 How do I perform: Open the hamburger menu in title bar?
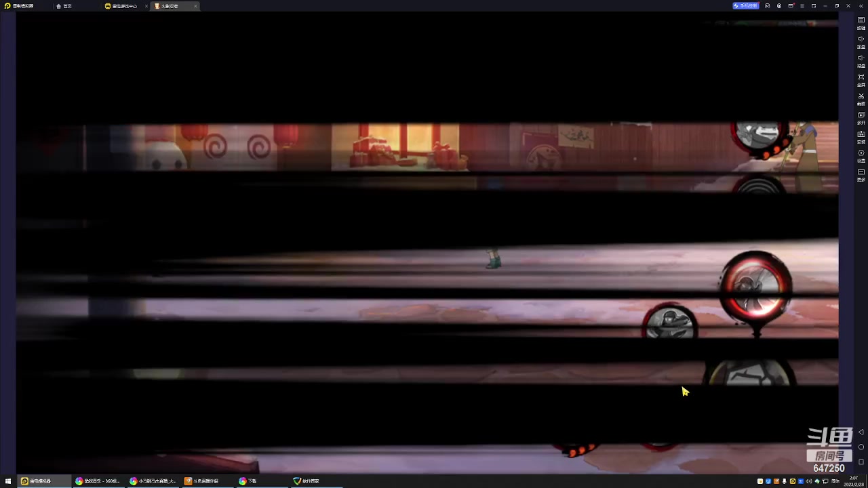pyautogui.click(x=802, y=5)
